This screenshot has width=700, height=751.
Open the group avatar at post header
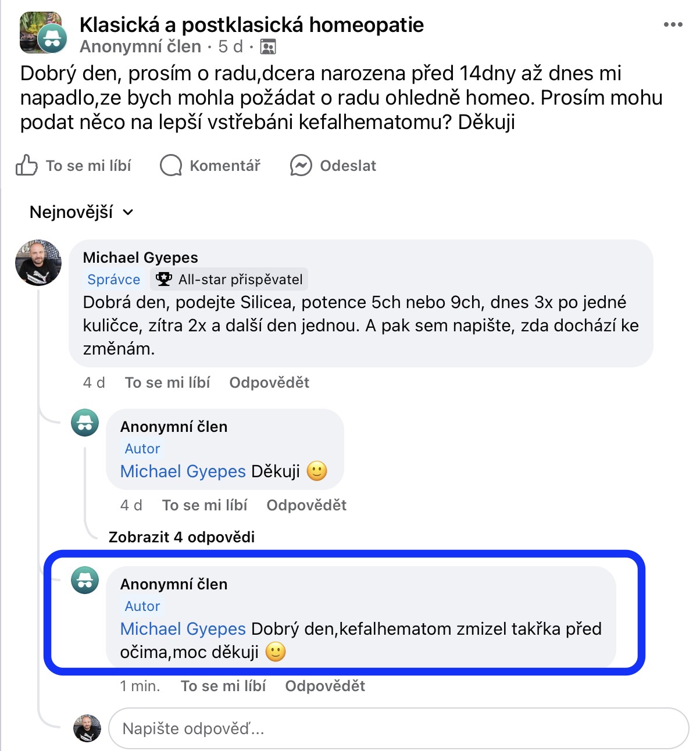(x=42, y=33)
